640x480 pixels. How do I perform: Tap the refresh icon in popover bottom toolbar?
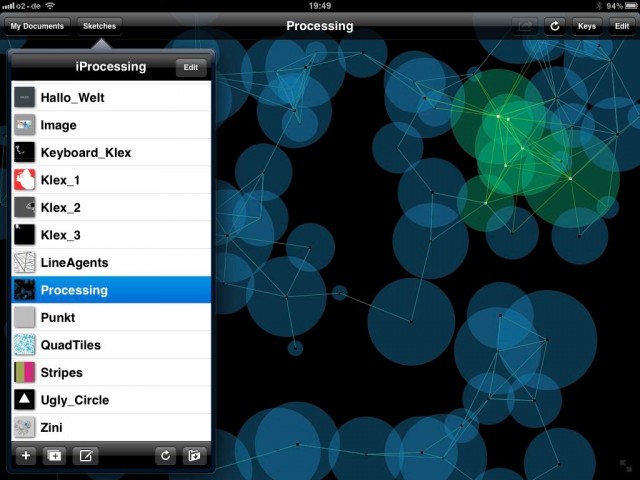click(165, 455)
